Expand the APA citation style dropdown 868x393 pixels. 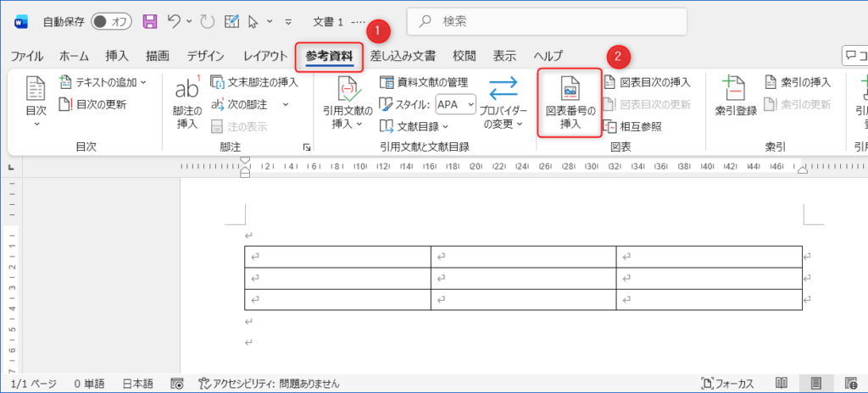471,104
